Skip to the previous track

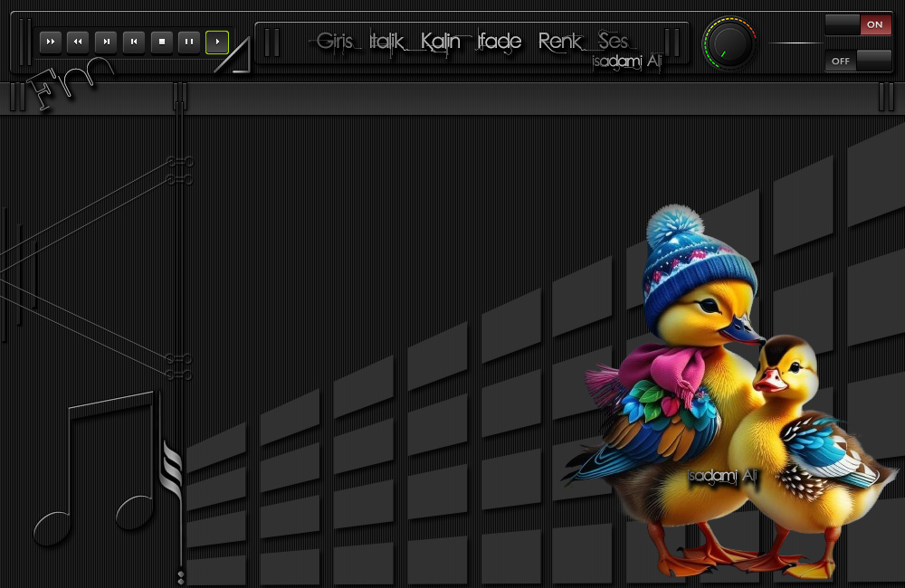[134, 43]
